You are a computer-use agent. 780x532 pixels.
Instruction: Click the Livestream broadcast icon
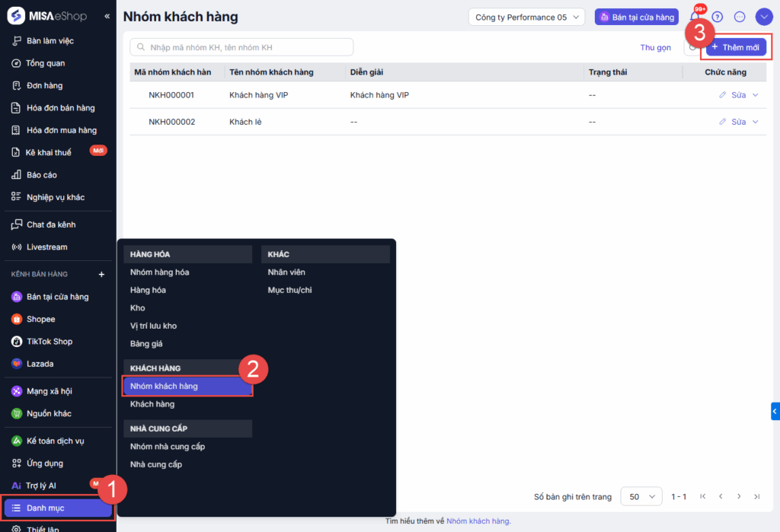pyautogui.click(x=17, y=247)
